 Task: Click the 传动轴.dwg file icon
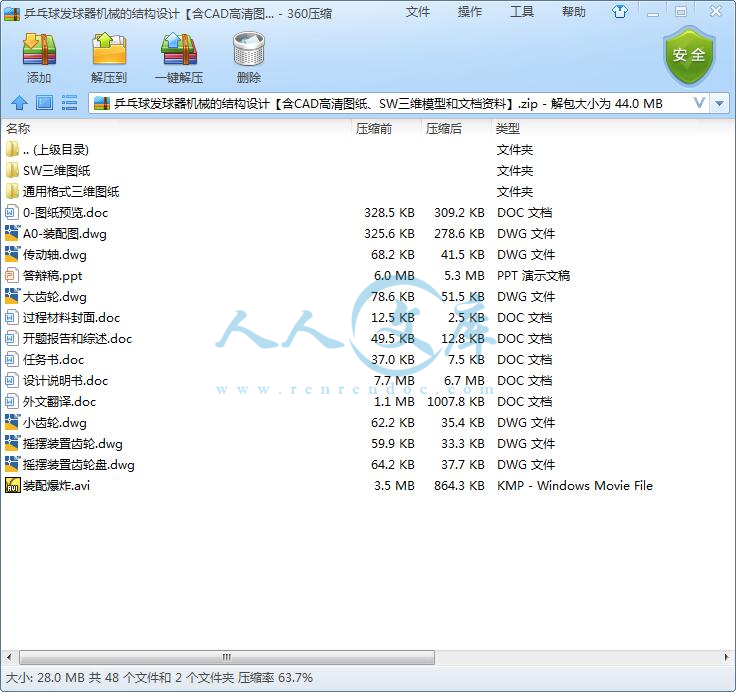pyautogui.click(x=12, y=254)
